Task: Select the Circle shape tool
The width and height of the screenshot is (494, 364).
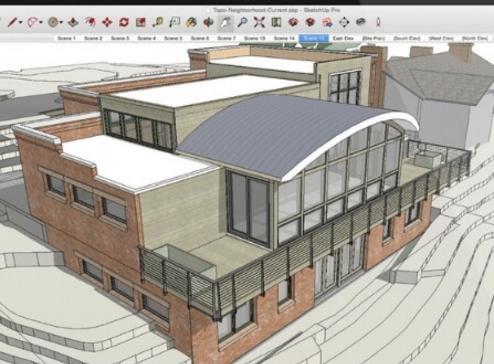Action: pos(53,22)
